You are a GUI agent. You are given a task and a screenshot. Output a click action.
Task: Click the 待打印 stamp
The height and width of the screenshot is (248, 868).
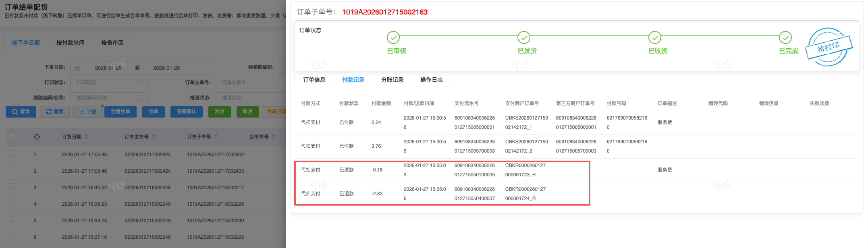829,48
